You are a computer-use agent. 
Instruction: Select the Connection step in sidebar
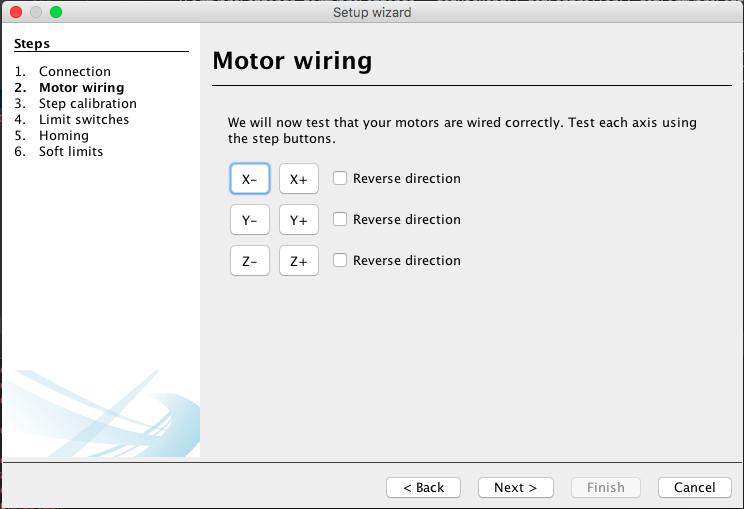click(x=74, y=71)
